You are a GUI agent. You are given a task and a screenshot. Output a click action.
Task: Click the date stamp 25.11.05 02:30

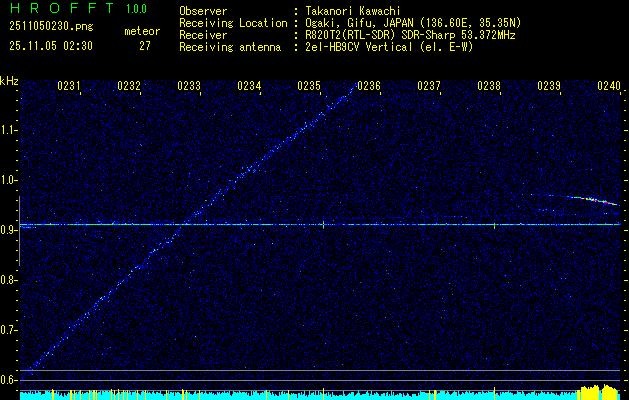coord(51,46)
